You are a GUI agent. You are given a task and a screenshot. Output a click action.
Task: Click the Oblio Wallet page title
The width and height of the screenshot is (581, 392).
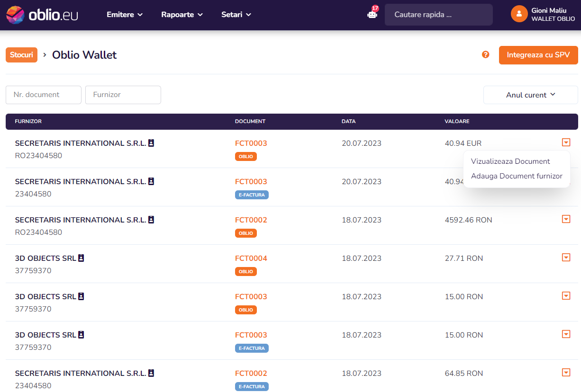click(x=84, y=55)
